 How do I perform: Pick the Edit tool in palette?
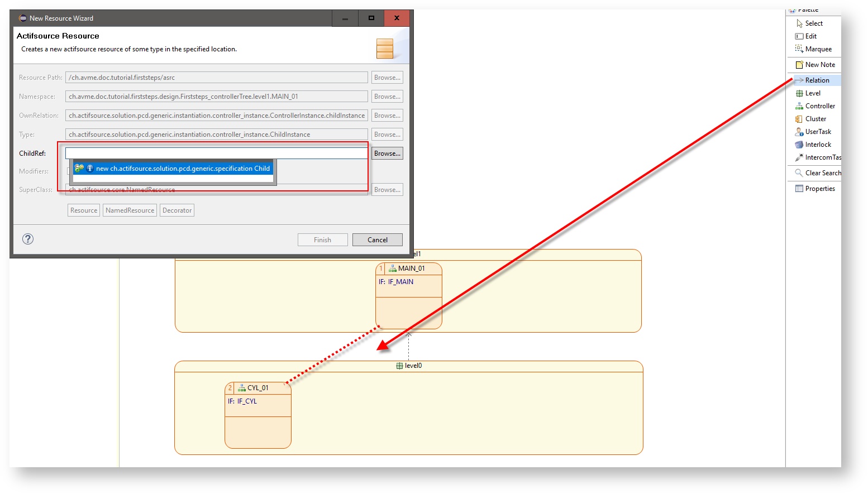810,36
